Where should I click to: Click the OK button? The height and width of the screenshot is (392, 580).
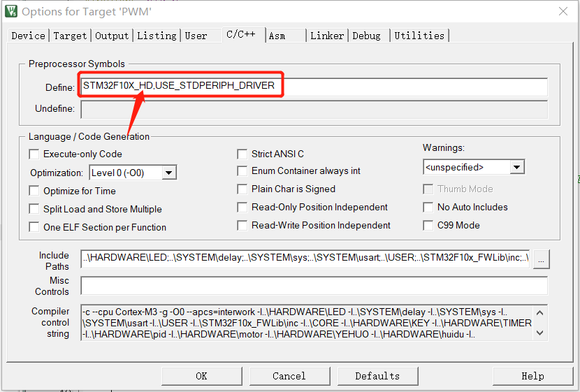[x=201, y=376]
